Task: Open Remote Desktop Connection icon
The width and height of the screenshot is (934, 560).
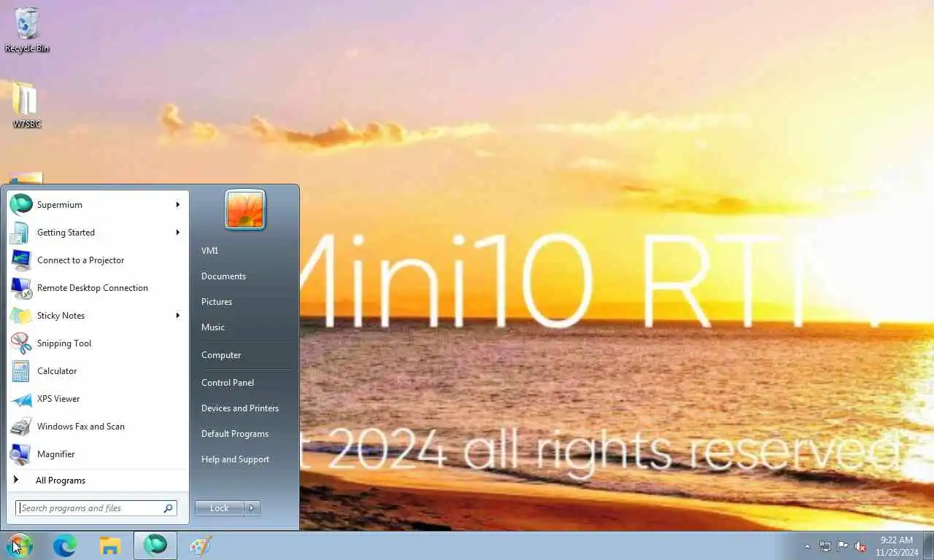Action: click(20, 288)
